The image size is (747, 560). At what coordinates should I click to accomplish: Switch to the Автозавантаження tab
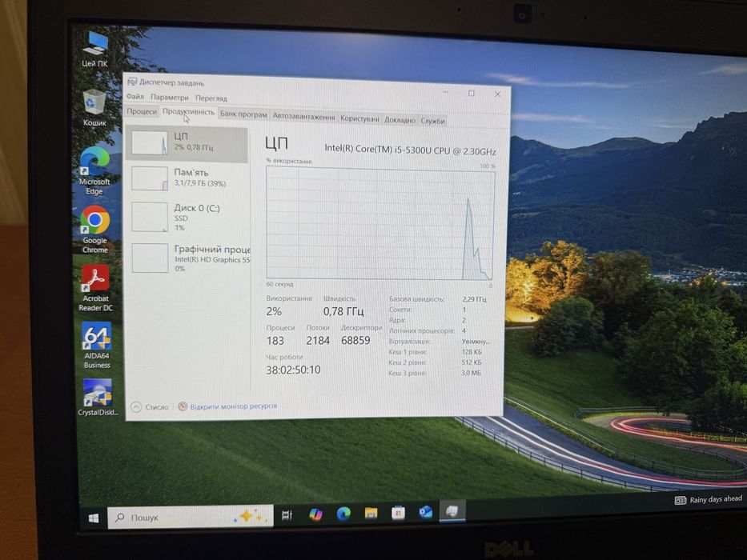click(303, 116)
